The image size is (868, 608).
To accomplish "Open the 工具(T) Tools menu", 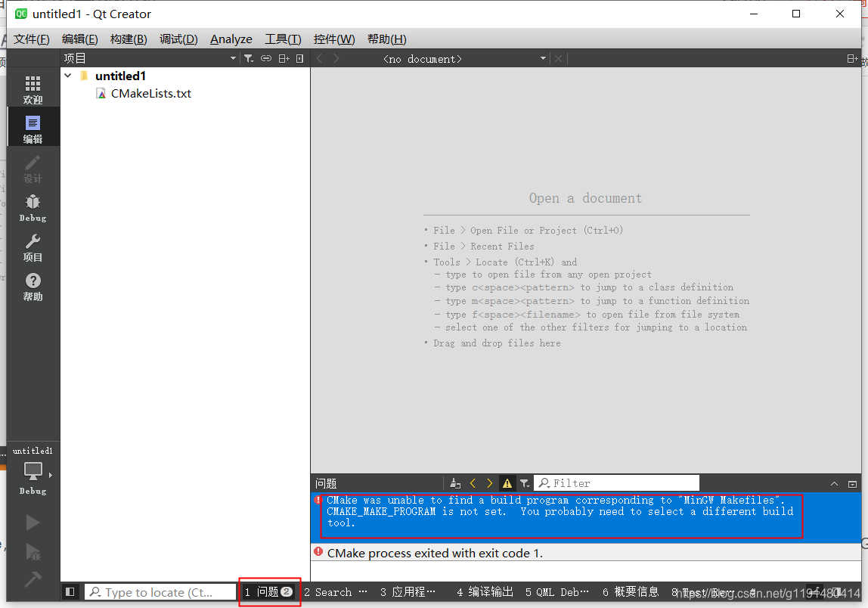I will (x=283, y=39).
